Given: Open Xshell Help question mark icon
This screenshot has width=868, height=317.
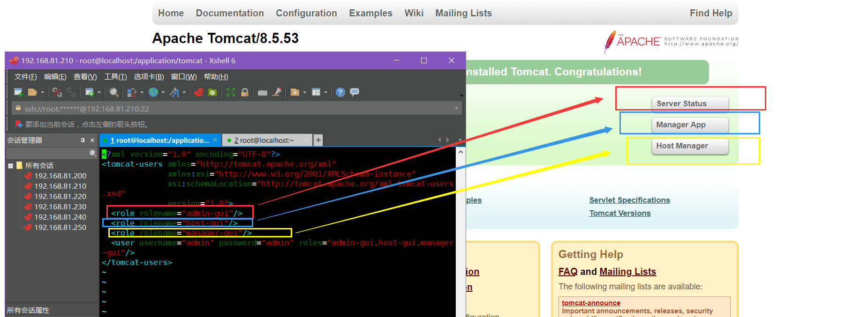Looking at the screenshot, I should [x=340, y=92].
